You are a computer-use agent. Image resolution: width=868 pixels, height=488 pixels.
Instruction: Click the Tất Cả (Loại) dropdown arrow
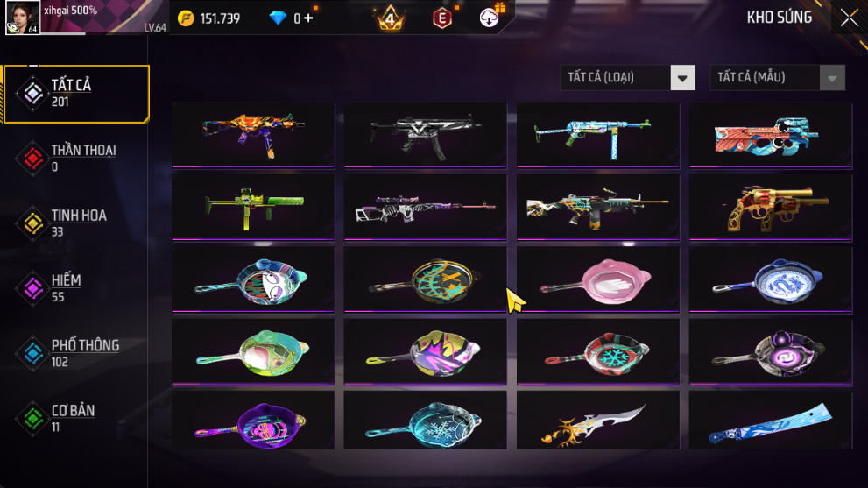pos(682,78)
